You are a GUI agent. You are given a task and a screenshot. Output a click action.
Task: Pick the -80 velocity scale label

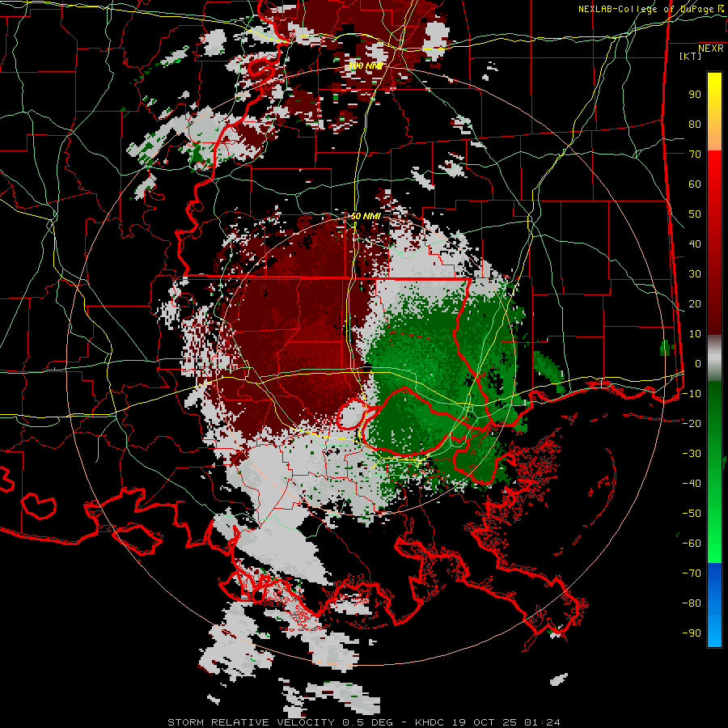pos(692,603)
